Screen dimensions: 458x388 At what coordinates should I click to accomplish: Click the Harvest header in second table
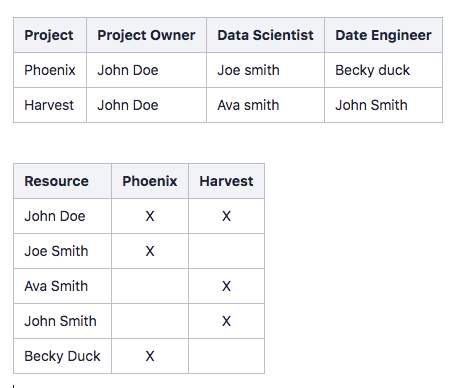[226, 181]
